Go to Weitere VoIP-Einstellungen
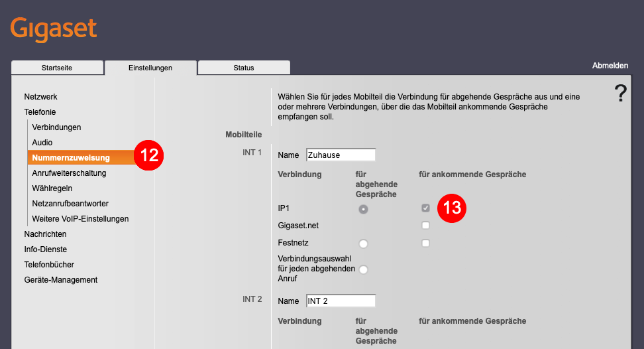 coord(81,219)
